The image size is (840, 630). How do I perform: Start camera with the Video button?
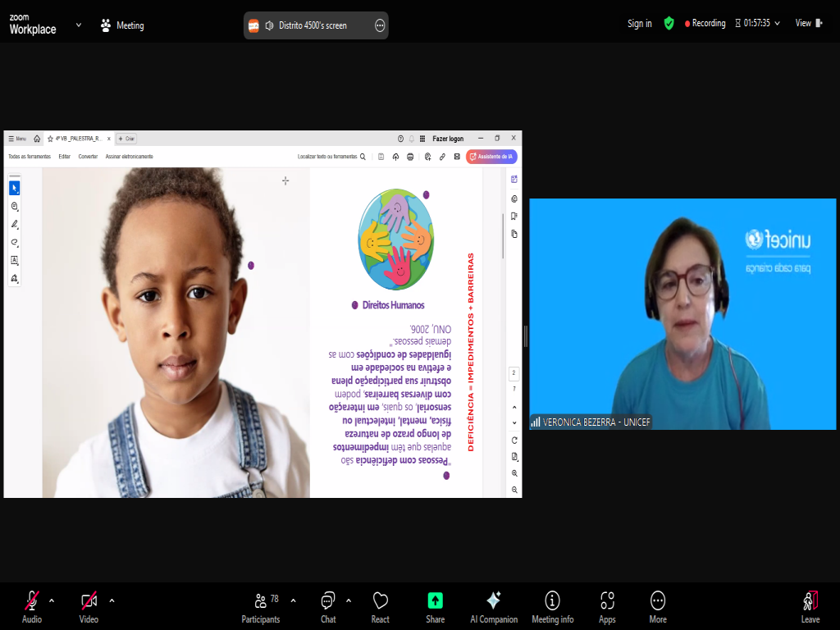tap(89, 606)
